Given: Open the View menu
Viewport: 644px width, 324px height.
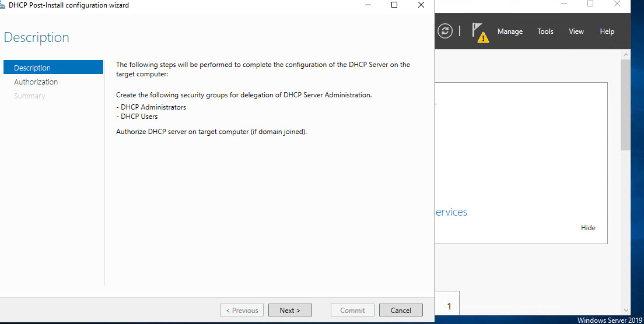Looking at the screenshot, I should (x=576, y=31).
